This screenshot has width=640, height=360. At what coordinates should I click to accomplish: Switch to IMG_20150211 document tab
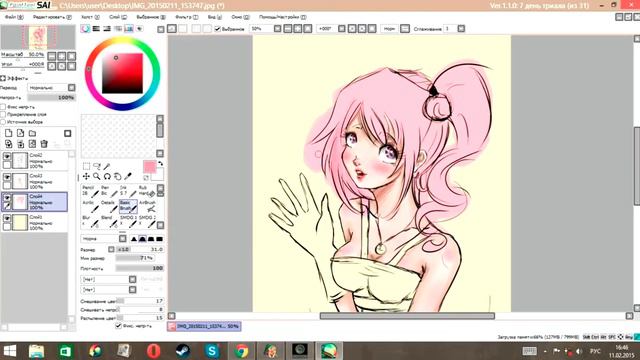[x=204, y=326]
